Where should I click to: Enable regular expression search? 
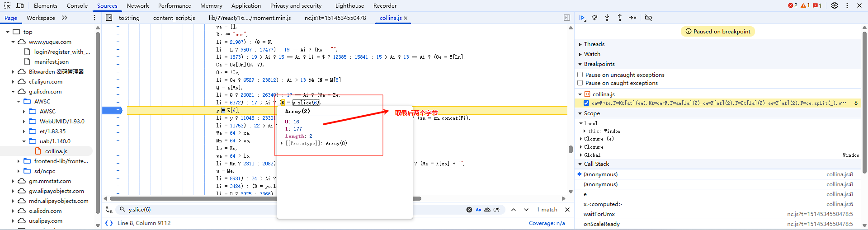click(x=496, y=210)
